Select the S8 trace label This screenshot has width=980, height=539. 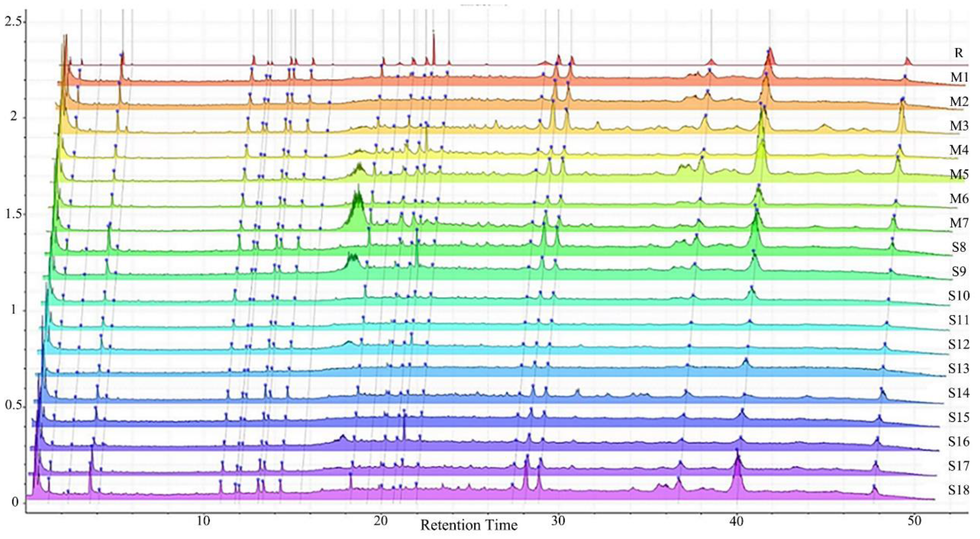coord(959,247)
